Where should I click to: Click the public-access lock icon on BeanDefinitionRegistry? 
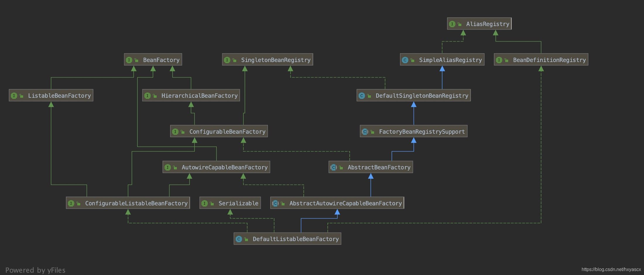tap(506, 60)
